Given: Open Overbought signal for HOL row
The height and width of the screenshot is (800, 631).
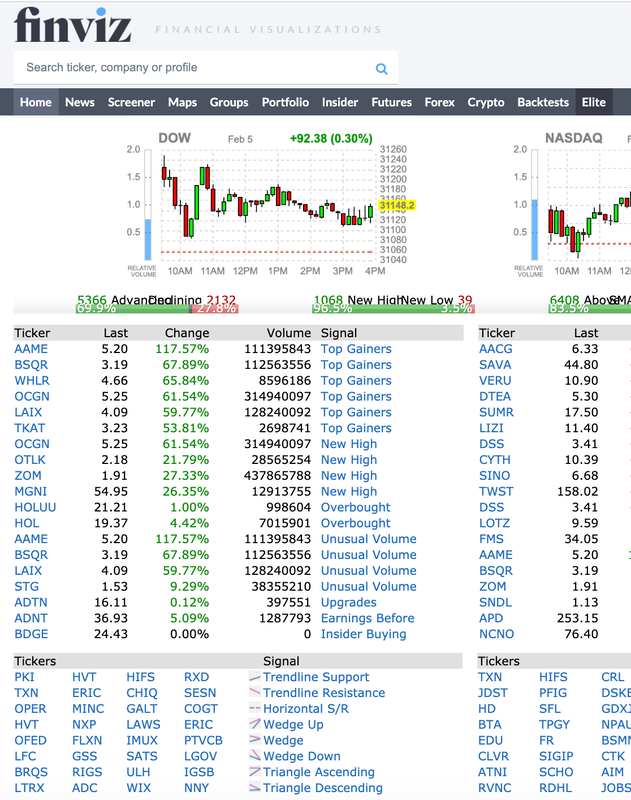Looking at the screenshot, I should pyautogui.click(x=356, y=523).
